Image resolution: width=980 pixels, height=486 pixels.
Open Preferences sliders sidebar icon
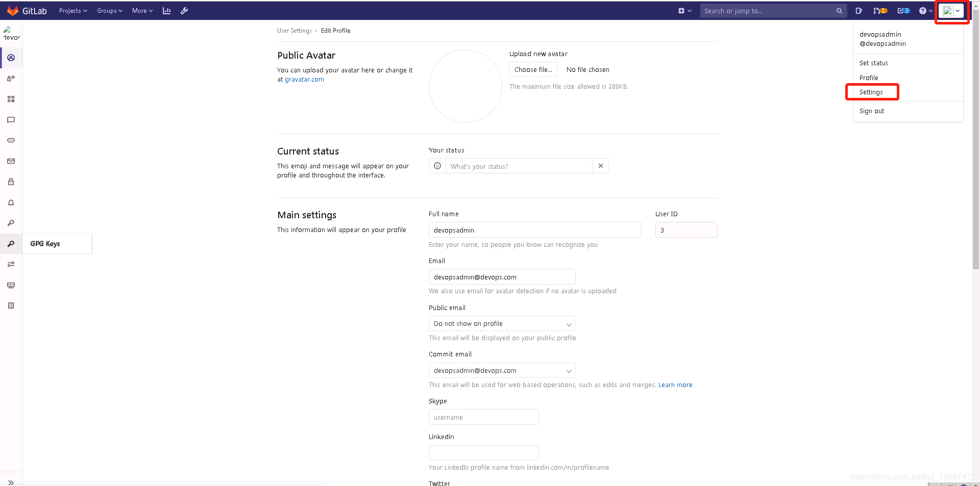[x=11, y=264]
